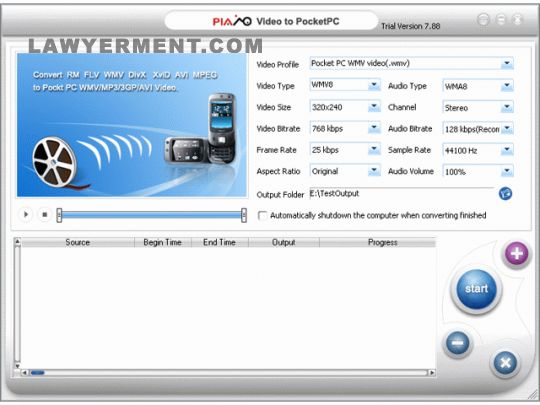Click the Output column header
This screenshot has width=540, height=405.
pyautogui.click(x=284, y=242)
